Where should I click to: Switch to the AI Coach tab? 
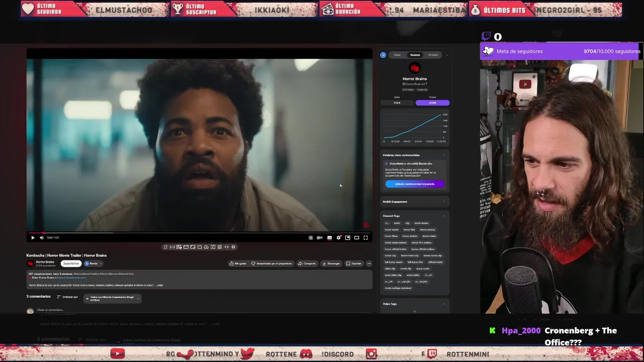pyautogui.click(x=433, y=55)
